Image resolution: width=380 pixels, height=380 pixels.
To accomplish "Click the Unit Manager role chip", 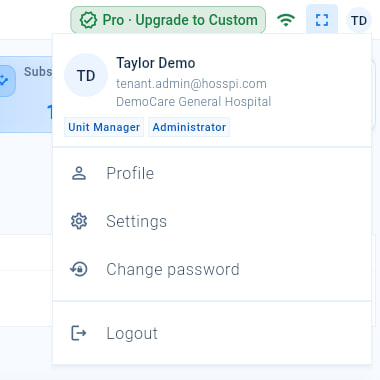I will 104,127.
